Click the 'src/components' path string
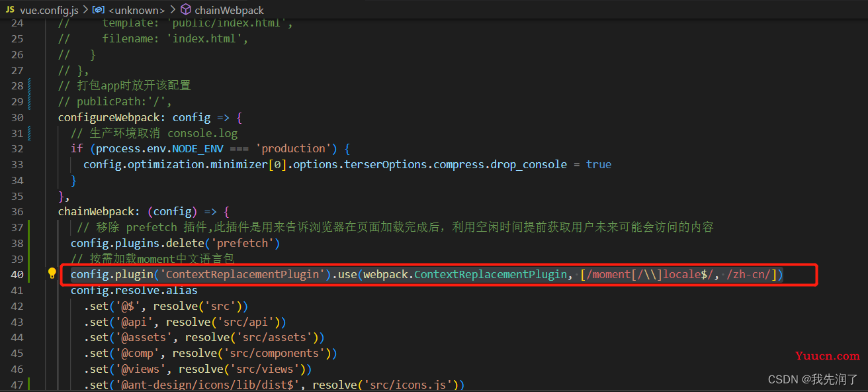 [x=275, y=353]
